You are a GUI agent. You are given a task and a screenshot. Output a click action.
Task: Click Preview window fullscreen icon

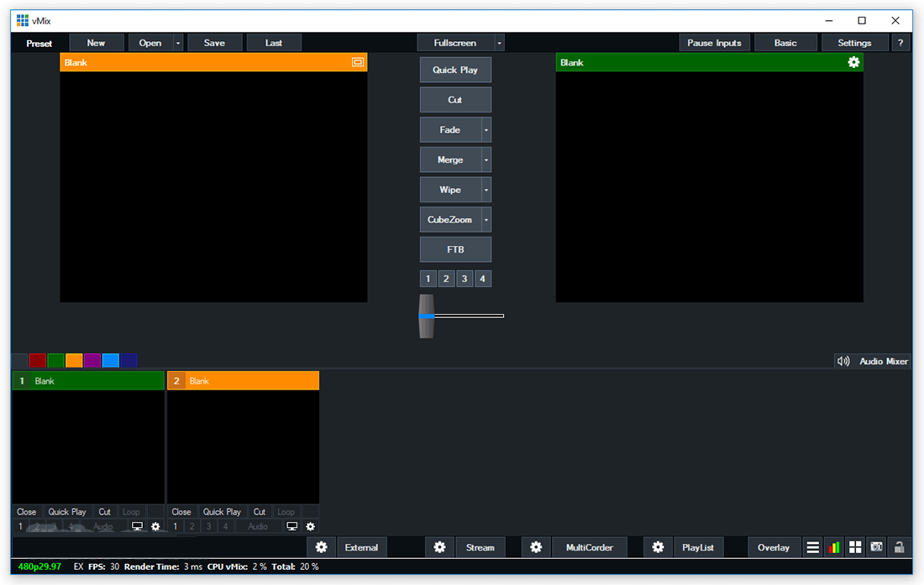coord(358,62)
